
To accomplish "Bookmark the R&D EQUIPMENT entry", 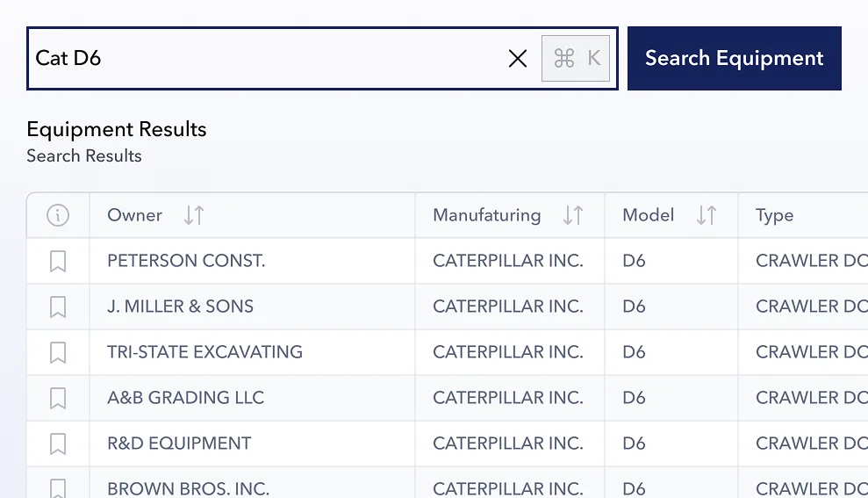I will pos(58,444).
